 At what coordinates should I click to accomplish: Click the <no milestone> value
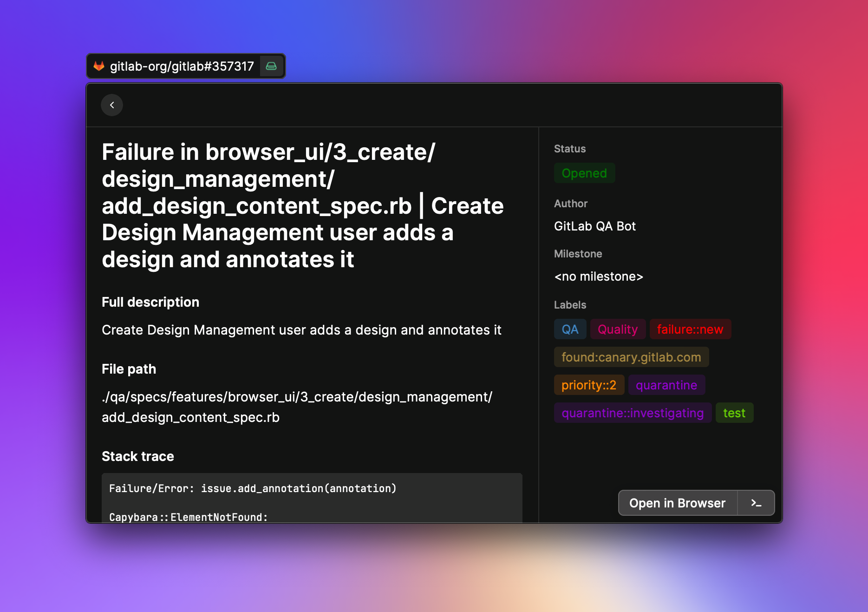pos(599,276)
